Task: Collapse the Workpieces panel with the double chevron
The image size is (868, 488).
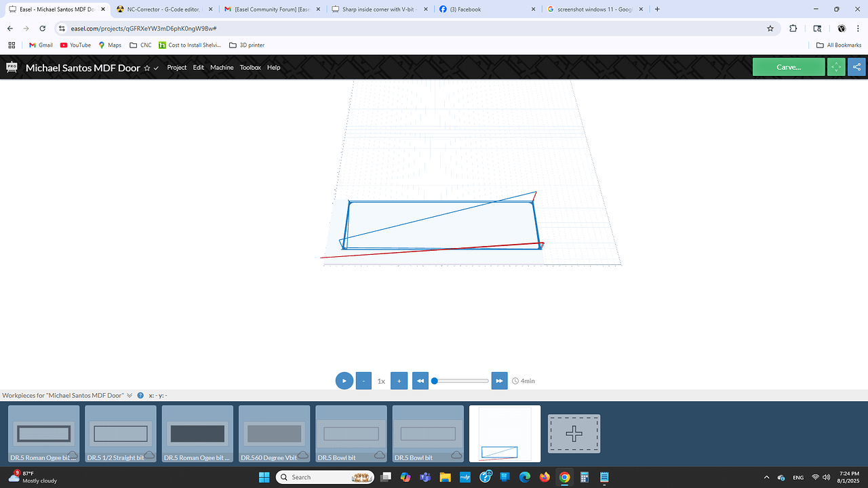Action: tap(129, 395)
